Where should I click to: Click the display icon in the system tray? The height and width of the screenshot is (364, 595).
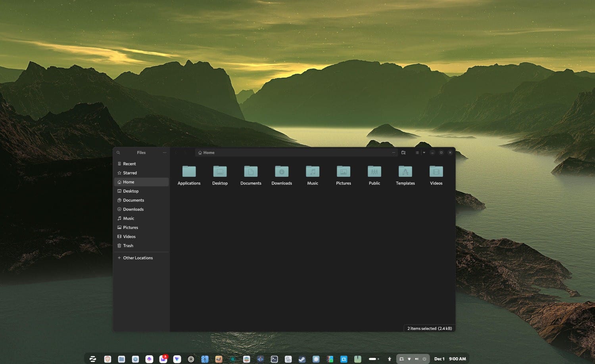(x=402, y=359)
